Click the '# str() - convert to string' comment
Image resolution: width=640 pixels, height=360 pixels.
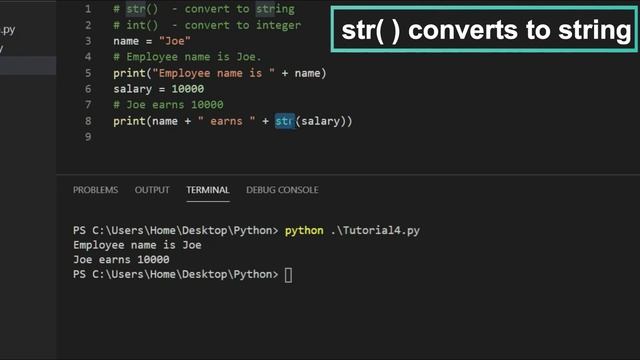[x=204, y=9]
